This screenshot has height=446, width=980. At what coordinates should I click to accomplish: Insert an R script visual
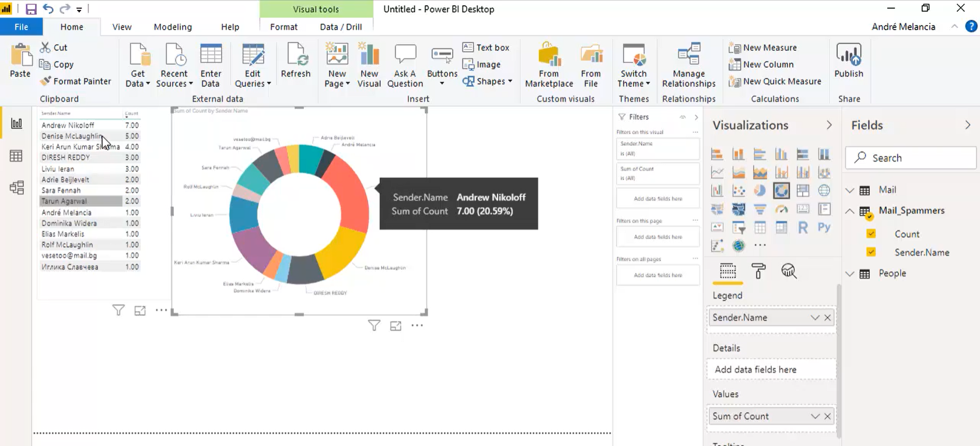(x=803, y=227)
